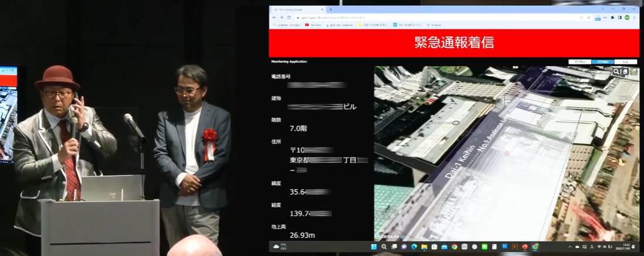Open Adobe Illustrator from the taskbar
Screen dimensions: 644x256
click(514, 247)
